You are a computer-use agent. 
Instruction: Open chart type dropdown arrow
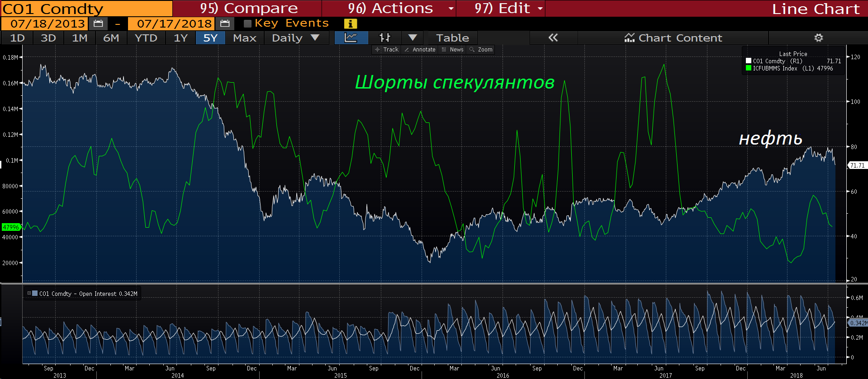[413, 38]
